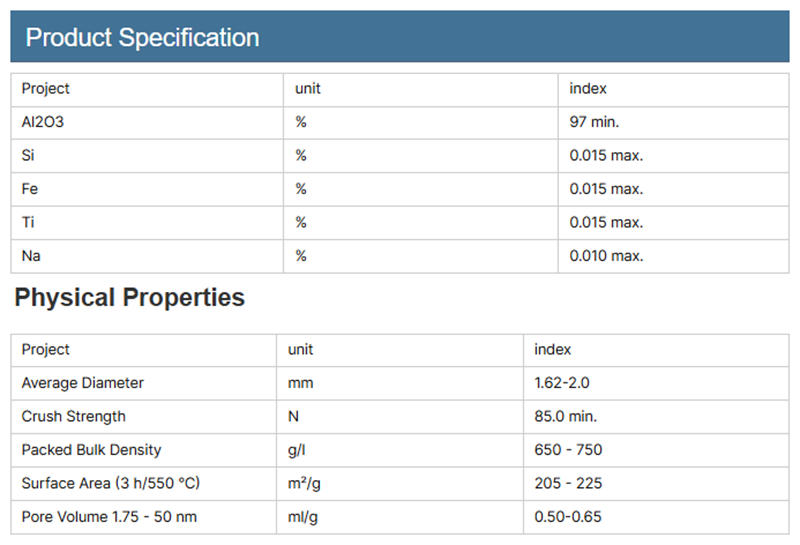Click the Crush Strength cell

pos(74,416)
